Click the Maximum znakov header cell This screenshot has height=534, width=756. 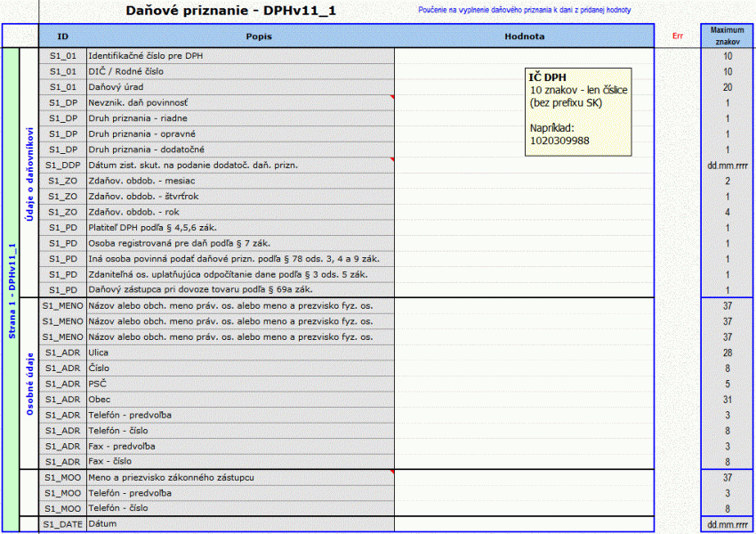pyautogui.click(x=727, y=36)
